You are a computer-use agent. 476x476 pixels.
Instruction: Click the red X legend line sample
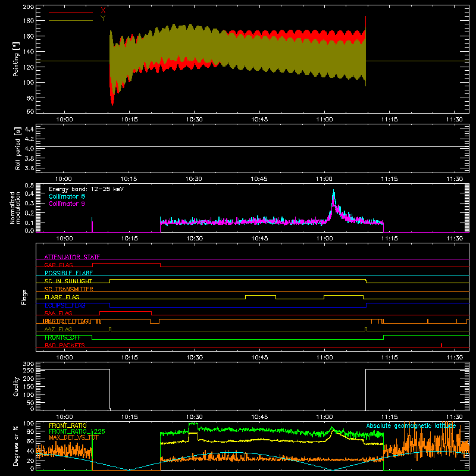pyautogui.click(x=71, y=12)
